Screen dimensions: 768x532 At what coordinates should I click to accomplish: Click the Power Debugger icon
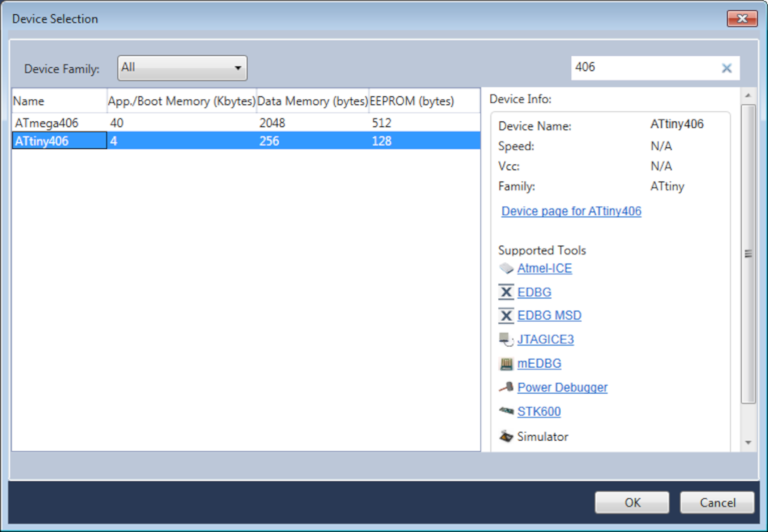tap(506, 387)
